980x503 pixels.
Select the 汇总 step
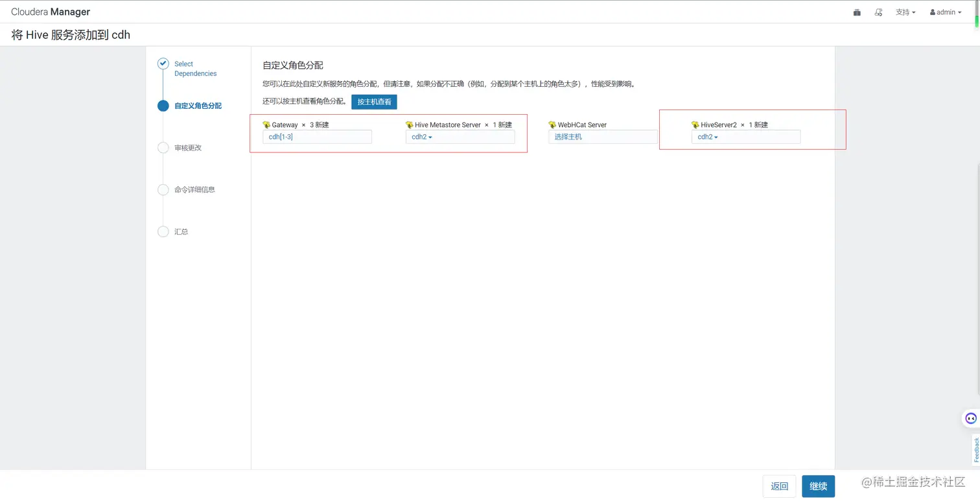[x=181, y=231]
